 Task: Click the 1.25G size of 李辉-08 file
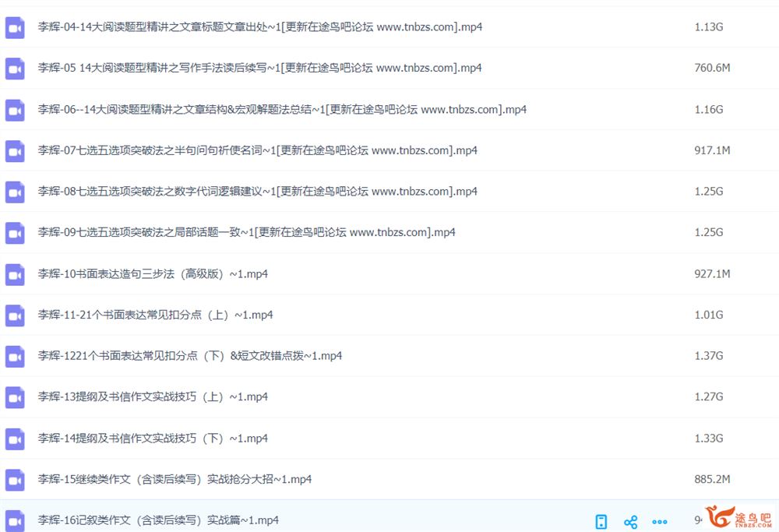[708, 192]
